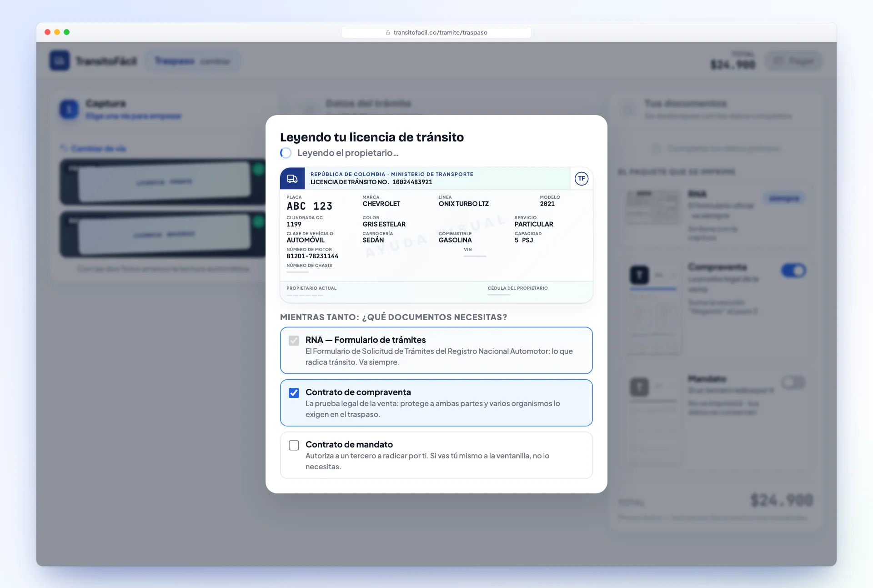Image resolution: width=873 pixels, height=588 pixels.
Task: Click the PARTICULAR servicio value
Action: [x=534, y=225]
